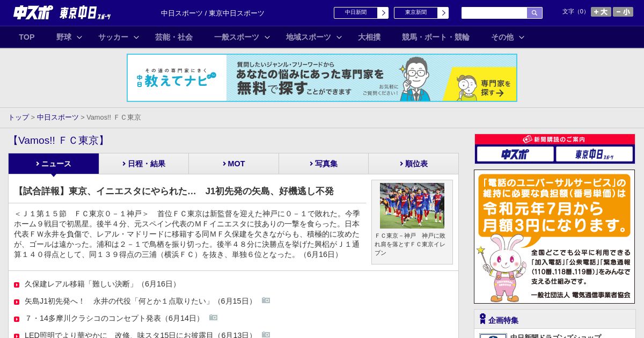644x338 pixels.
Task: Follow the 中日スポーツ breadcrumb link
Action: coord(58,117)
